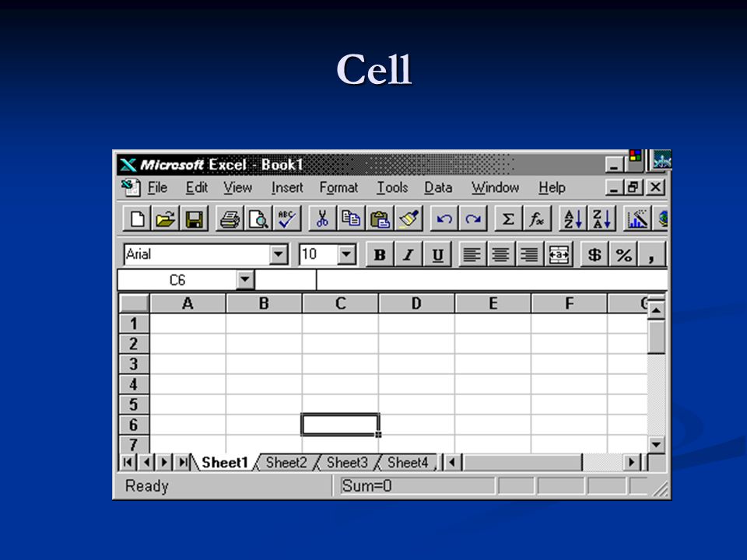Screen dimensions: 747x560
Task: Open a file with the Open folder icon
Action: pos(165,219)
